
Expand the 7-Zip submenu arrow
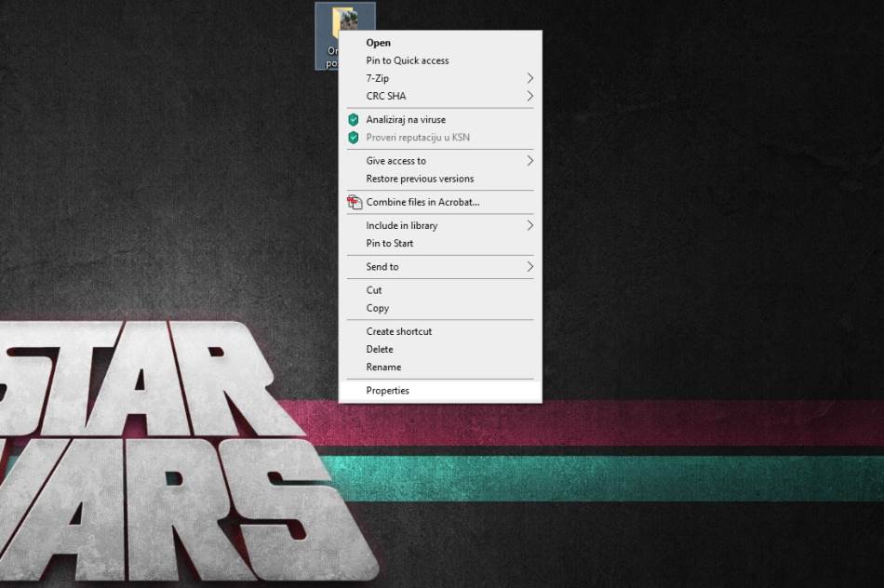click(x=530, y=78)
